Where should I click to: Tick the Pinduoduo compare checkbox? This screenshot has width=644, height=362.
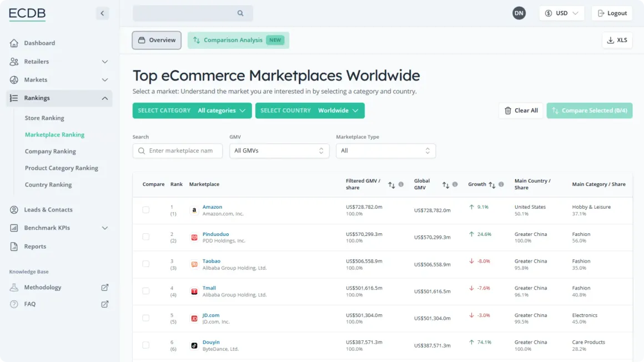(x=146, y=237)
